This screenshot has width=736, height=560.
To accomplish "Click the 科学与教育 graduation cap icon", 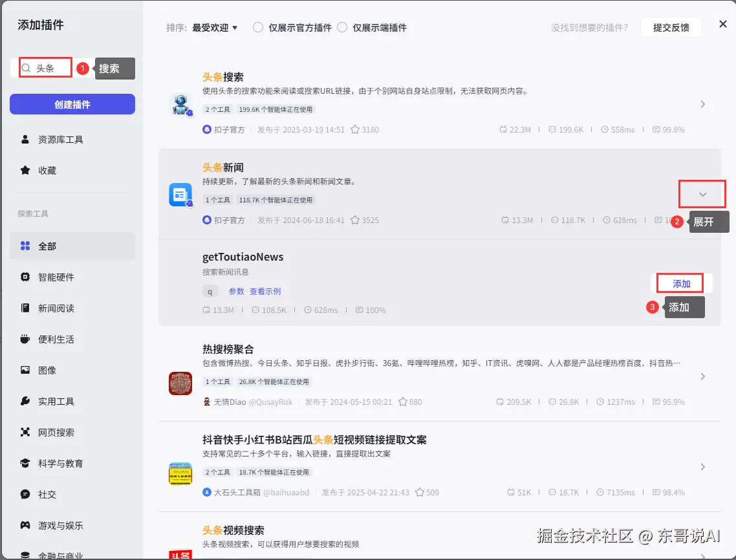I will click(25, 463).
